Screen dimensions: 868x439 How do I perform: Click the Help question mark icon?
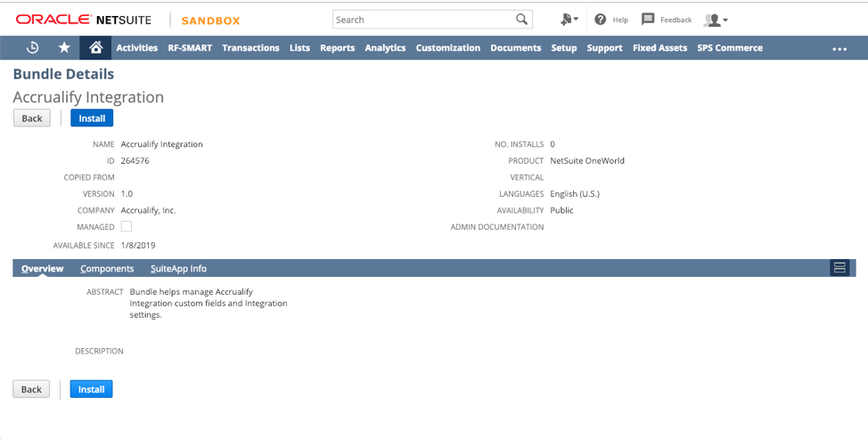pos(600,20)
